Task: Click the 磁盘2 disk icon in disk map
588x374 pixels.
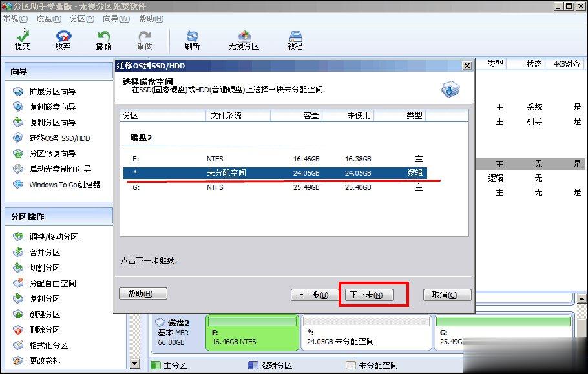Action: 160,322
